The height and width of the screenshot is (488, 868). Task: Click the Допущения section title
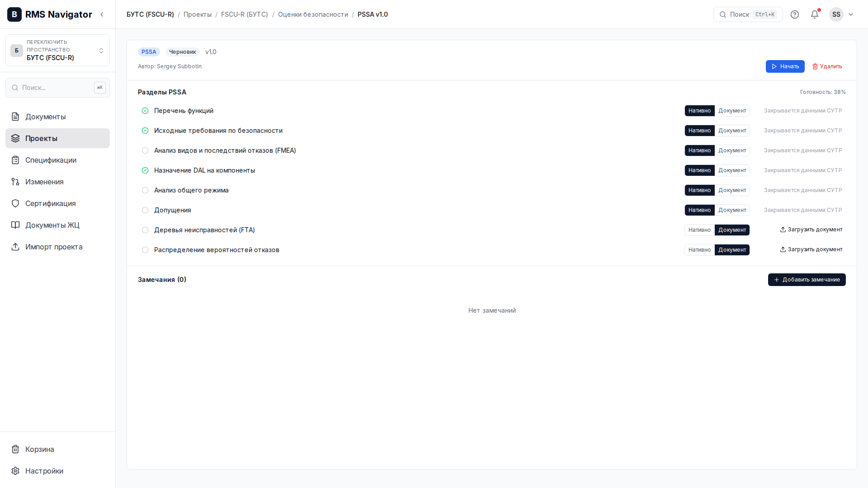click(x=172, y=210)
